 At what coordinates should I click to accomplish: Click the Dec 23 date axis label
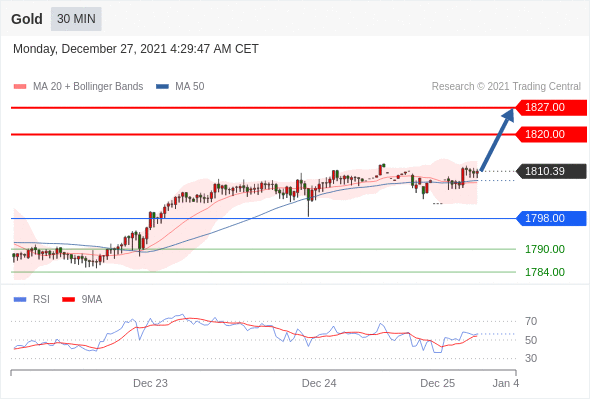pos(151,383)
